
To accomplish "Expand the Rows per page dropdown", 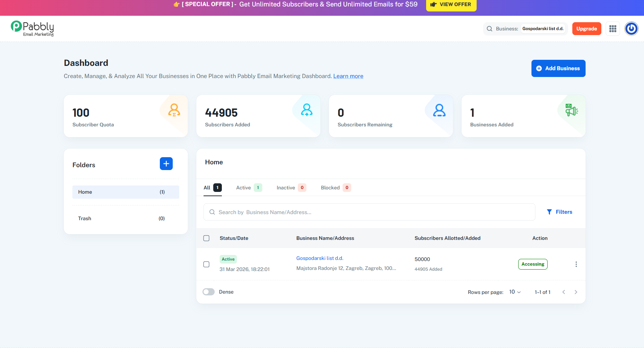I will point(515,292).
